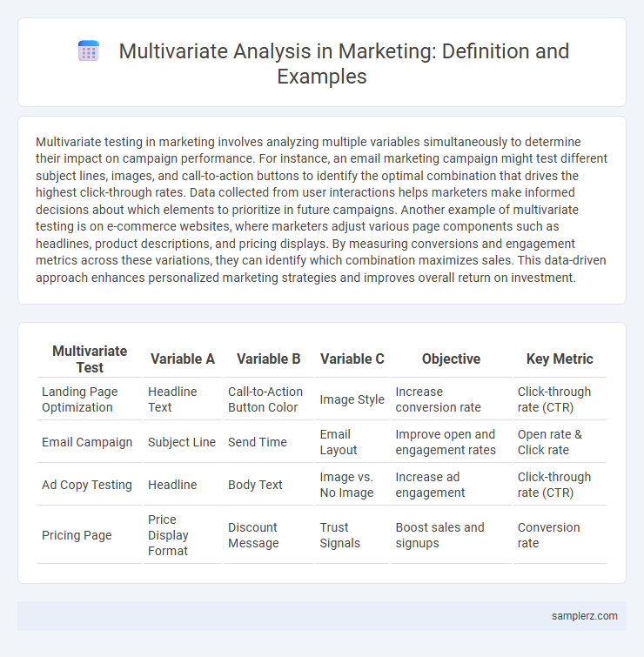Select the 'Send Time' cell
Viewport: 644px width, 657px height.
[269, 442]
